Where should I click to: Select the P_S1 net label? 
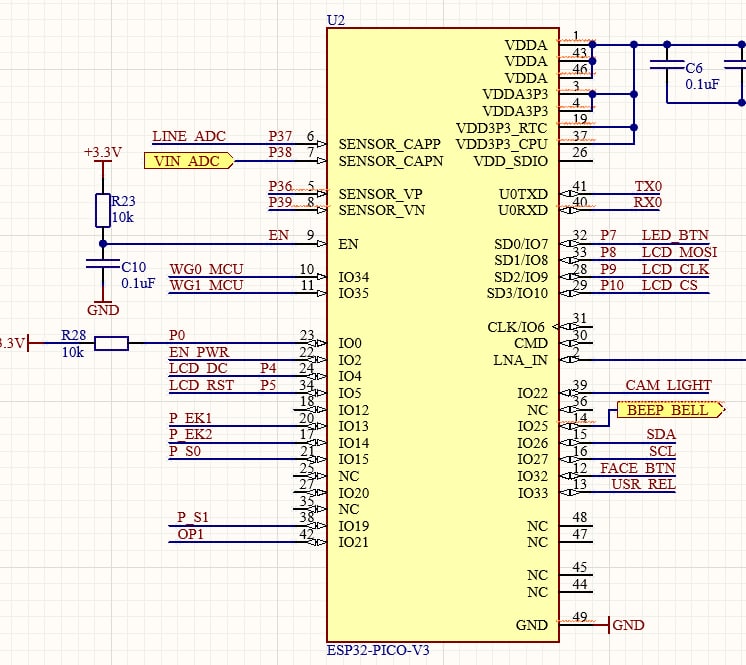193,517
